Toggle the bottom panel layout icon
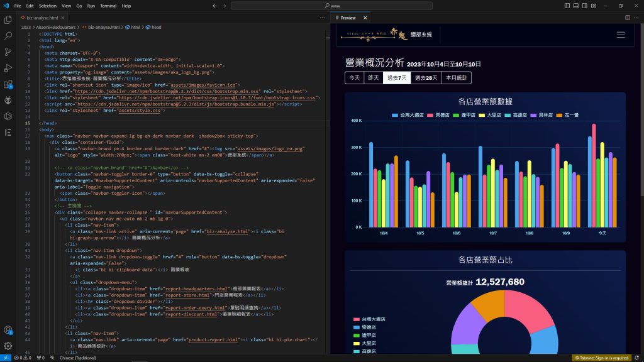This screenshot has width=644, height=362. coord(576,6)
